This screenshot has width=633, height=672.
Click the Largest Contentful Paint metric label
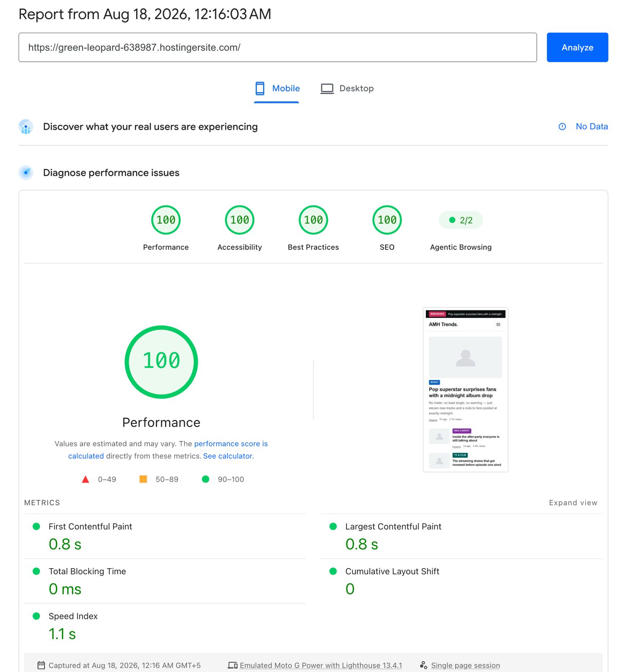[393, 527]
